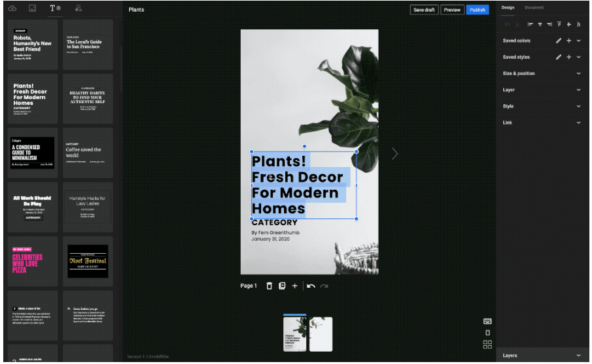Viewport: 592px width, 364px height.
Task: Switch to the Document tab
Action: click(534, 8)
